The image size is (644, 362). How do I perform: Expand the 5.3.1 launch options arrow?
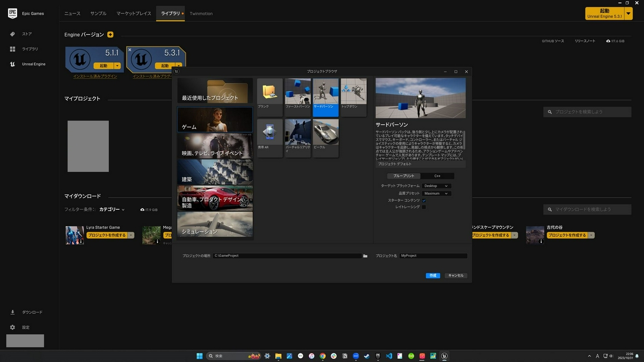click(x=179, y=66)
